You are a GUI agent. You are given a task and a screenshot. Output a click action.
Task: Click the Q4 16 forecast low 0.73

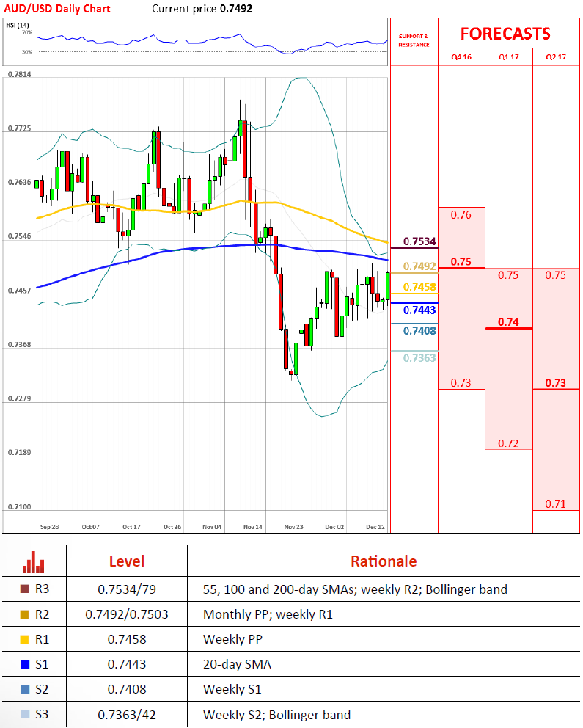[461, 383]
